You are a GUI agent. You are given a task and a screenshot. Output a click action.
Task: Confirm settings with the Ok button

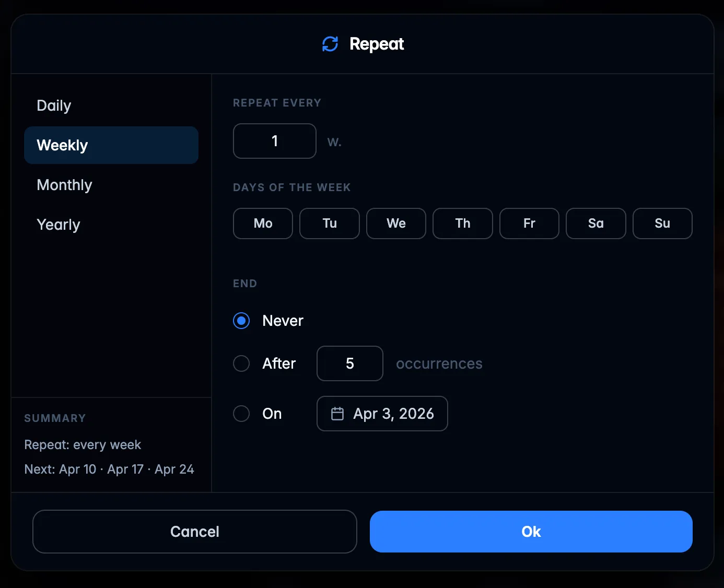[x=531, y=532]
